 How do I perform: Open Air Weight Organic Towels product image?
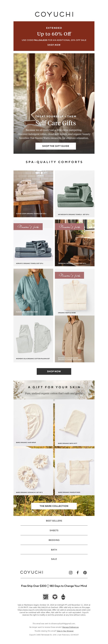pos(75,194)
